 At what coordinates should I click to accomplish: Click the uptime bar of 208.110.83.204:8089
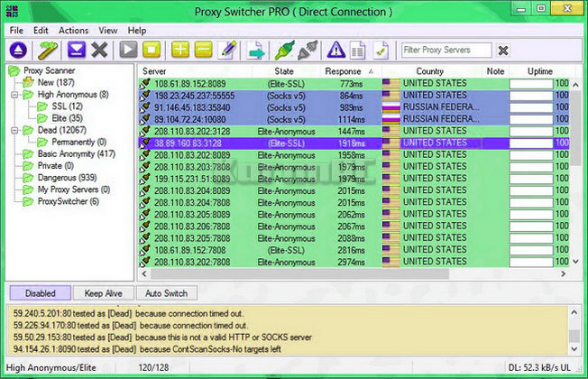tap(531, 190)
